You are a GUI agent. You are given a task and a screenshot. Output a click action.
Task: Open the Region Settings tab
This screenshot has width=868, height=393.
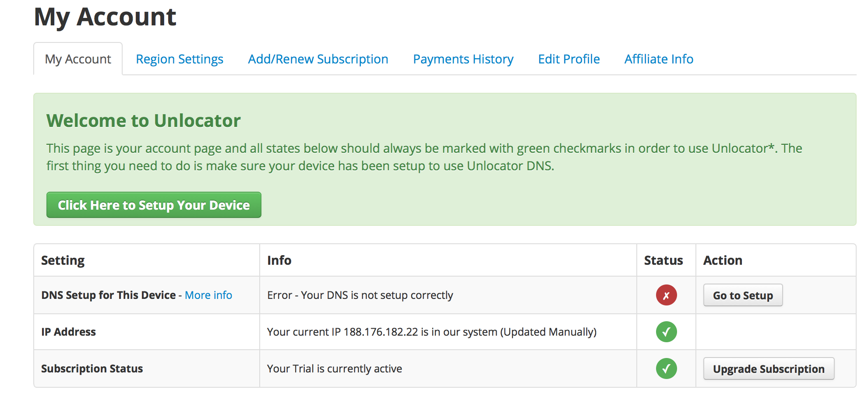point(180,59)
